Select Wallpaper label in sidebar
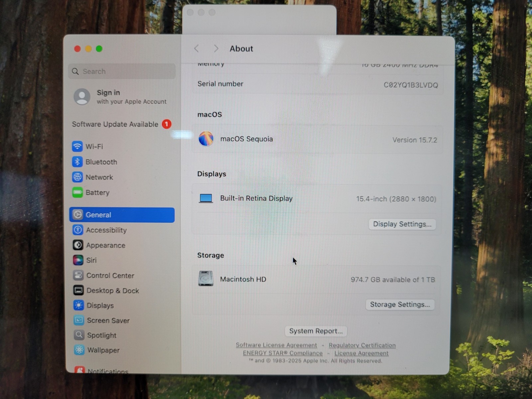Viewport: 532px width, 399px height. coord(103,350)
